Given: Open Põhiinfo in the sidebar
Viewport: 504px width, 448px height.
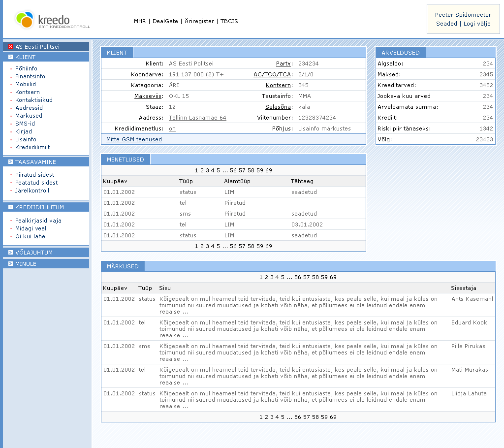Looking at the screenshot, I should tap(26, 68).
